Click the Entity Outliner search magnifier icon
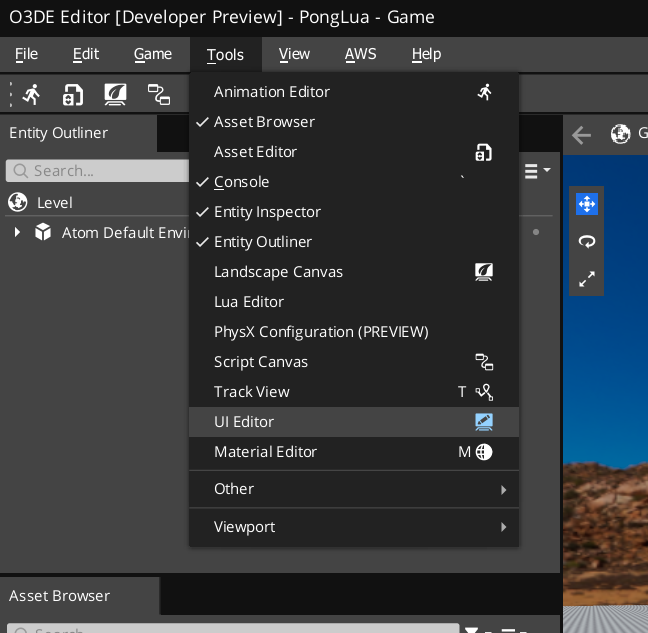This screenshot has height=633, width=648. pos(20,171)
